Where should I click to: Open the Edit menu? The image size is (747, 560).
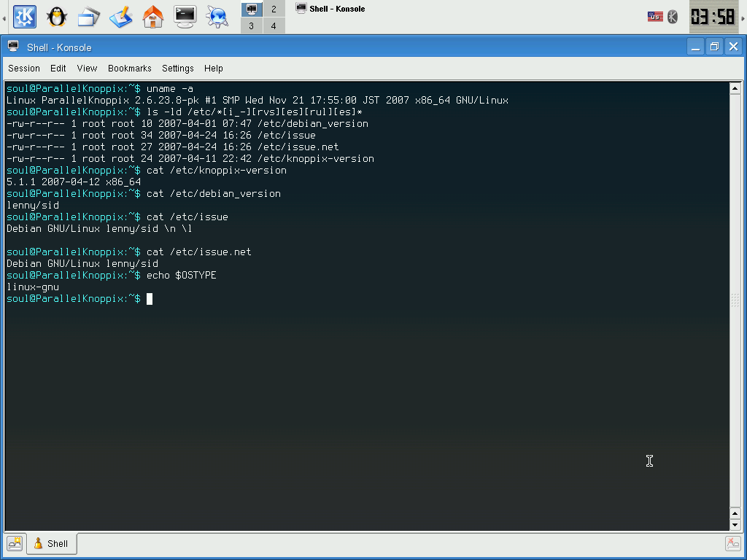58,68
